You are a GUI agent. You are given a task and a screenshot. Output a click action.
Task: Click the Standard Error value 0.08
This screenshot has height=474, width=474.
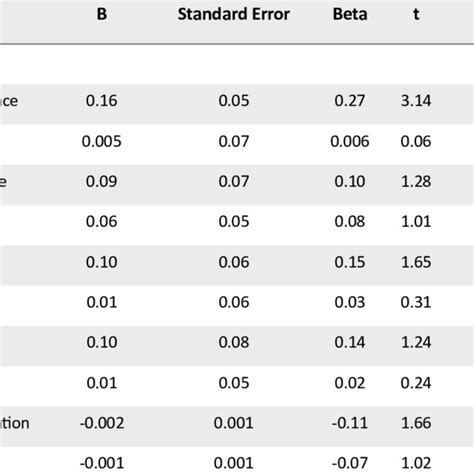[234, 342]
